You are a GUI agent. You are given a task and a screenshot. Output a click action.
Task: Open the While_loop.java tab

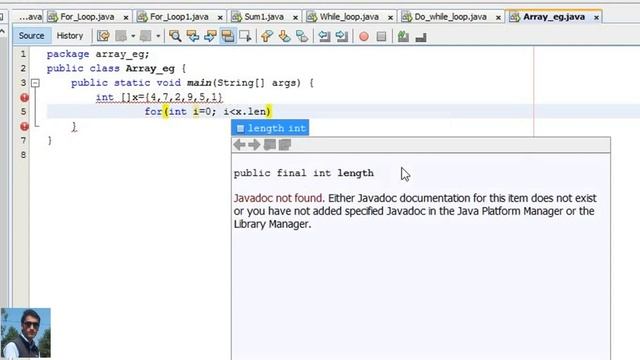coord(349,17)
